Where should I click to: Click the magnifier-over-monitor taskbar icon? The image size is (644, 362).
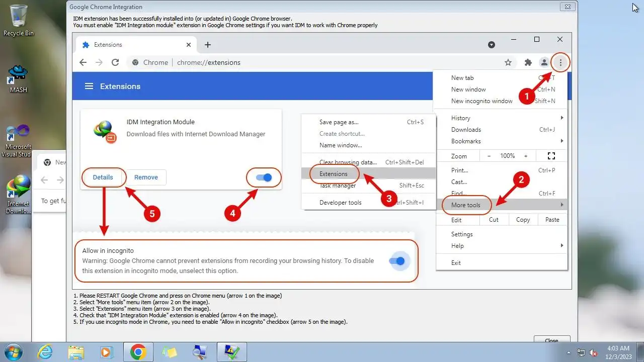[x=201, y=352]
